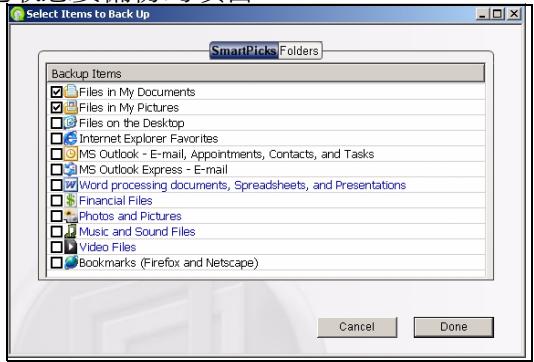Select the SmartPicks tab

pos(244,51)
